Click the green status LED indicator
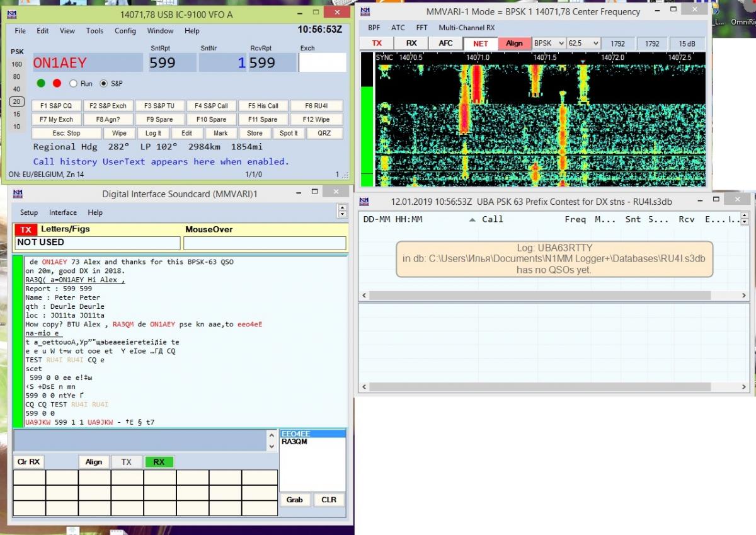This screenshot has width=756, height=535. (42, 83)
